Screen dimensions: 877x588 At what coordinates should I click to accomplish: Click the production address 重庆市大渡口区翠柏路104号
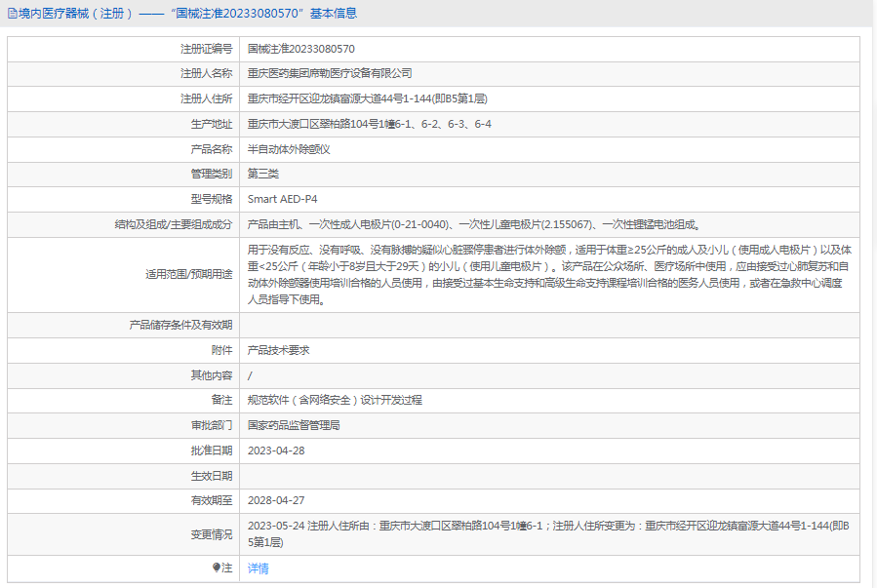369,124
